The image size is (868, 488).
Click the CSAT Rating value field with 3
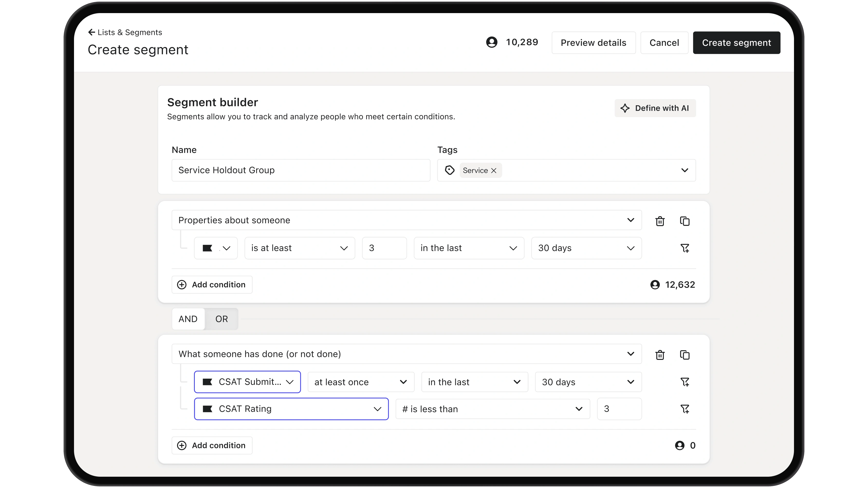(x=619, y=409)
